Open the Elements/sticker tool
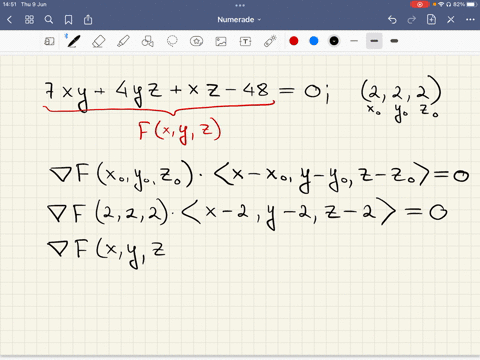This screenshot has height=360, width=480. click(196, 41)
